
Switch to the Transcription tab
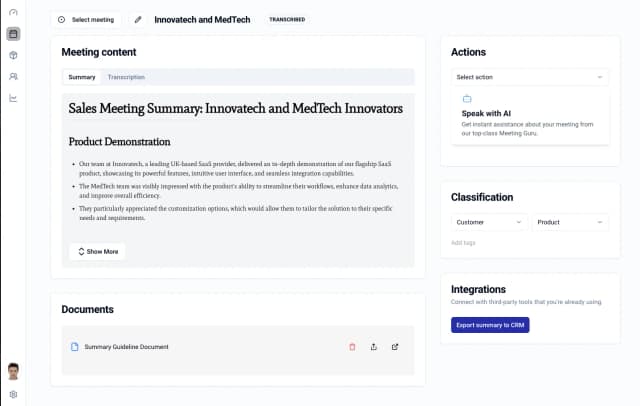[126, 77]
